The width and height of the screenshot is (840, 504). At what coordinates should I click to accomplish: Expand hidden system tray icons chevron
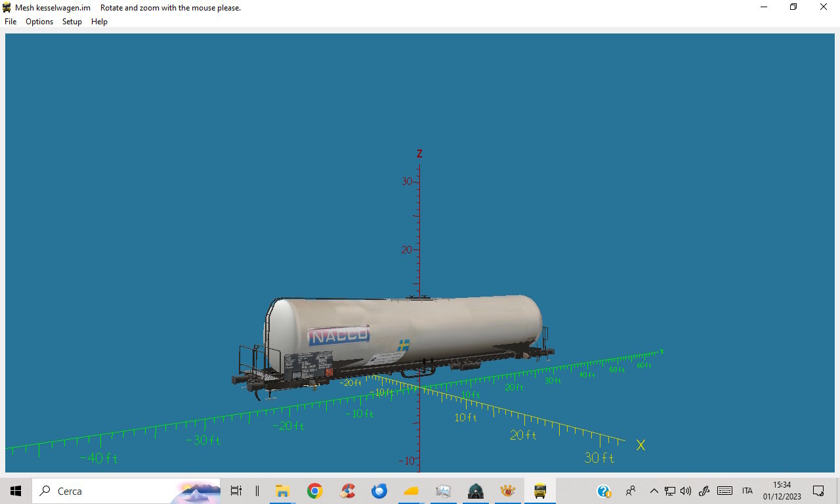click(x=654, y=491)
